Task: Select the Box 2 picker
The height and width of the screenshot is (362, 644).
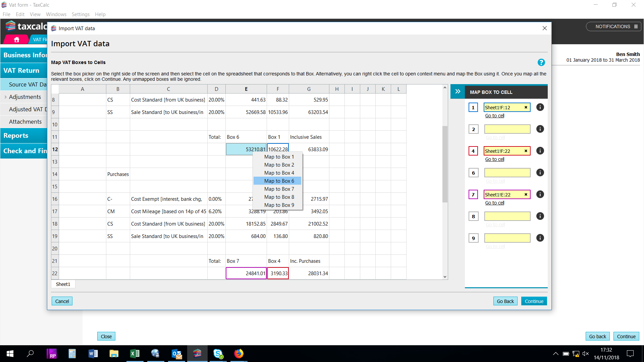Action: 473,129
